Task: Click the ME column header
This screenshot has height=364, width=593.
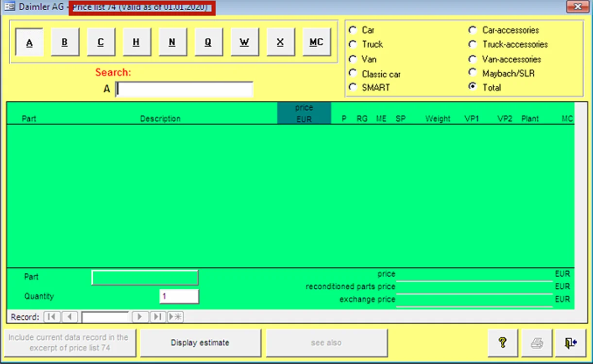Action: (382, 118)
